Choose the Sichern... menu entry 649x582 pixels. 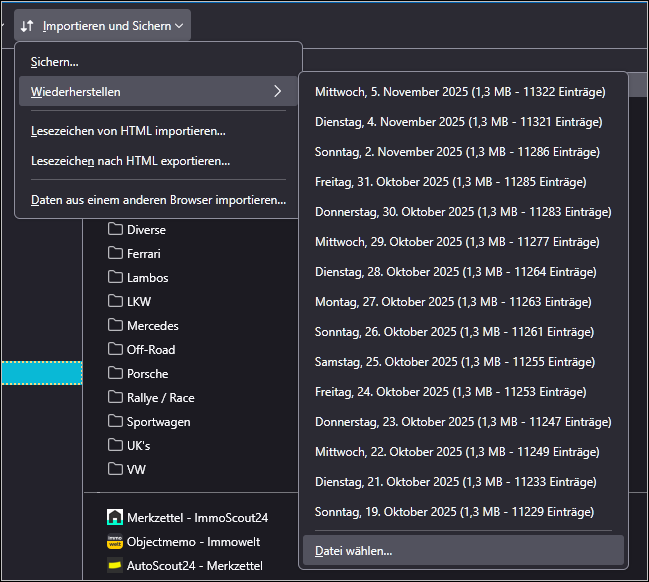pos(55,62)
